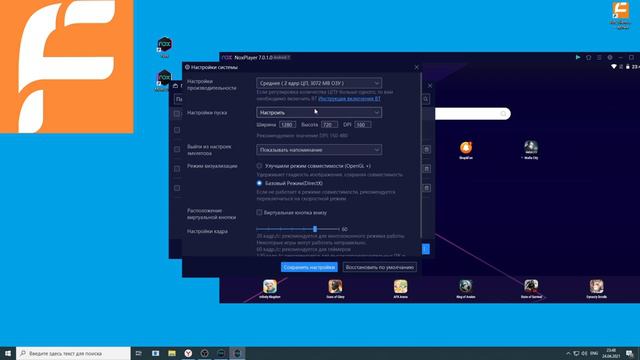The image size is (640, 360).
Task: Click the first trash icon in the back window
Action: coord(427,149)
